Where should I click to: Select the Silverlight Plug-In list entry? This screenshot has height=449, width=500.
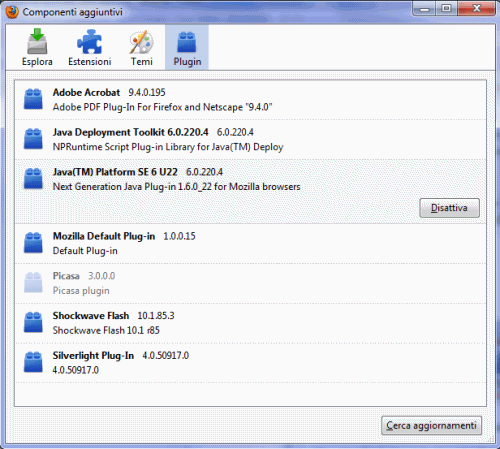point(250,363)
